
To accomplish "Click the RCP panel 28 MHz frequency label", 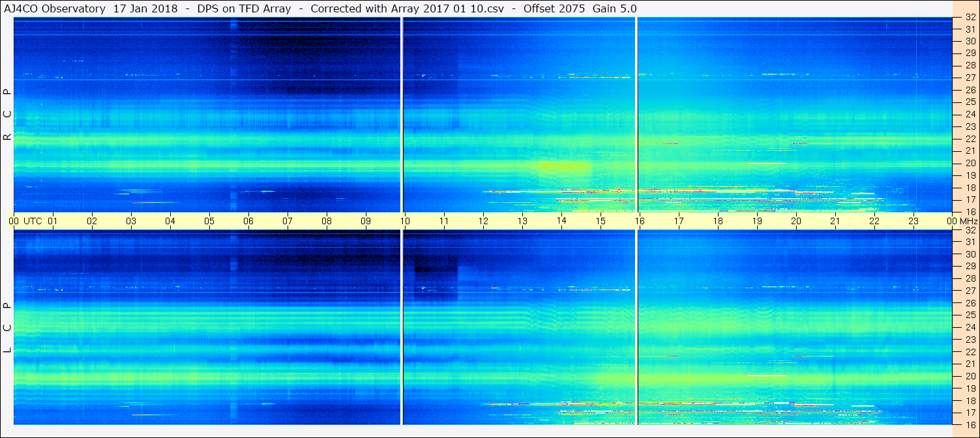I will [970, 65].
